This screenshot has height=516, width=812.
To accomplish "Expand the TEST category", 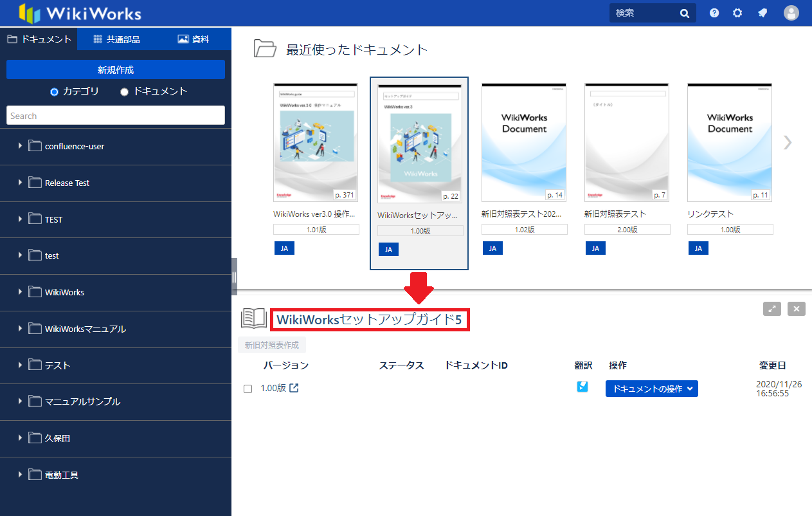I will click(20, 219).
